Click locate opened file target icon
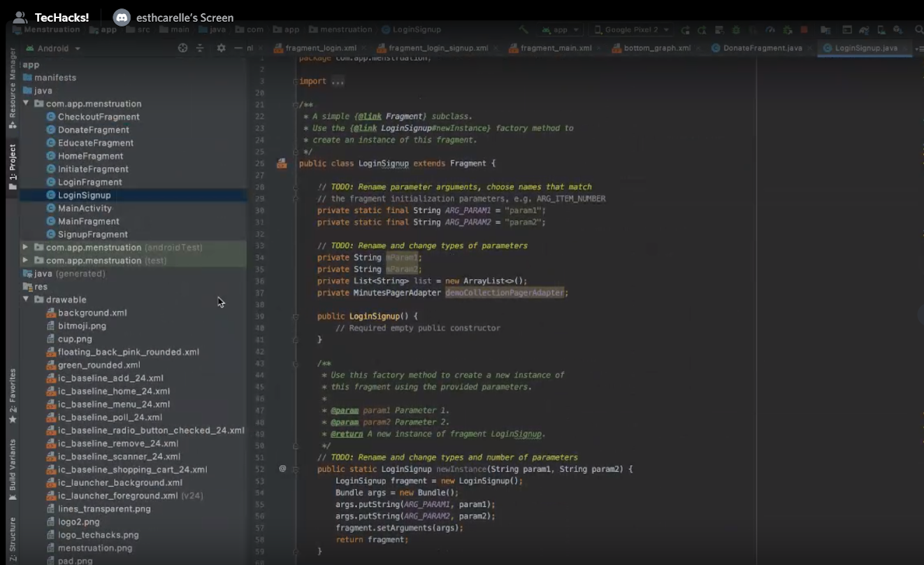The width and height of the screenshot is (924, 565). 183,48
